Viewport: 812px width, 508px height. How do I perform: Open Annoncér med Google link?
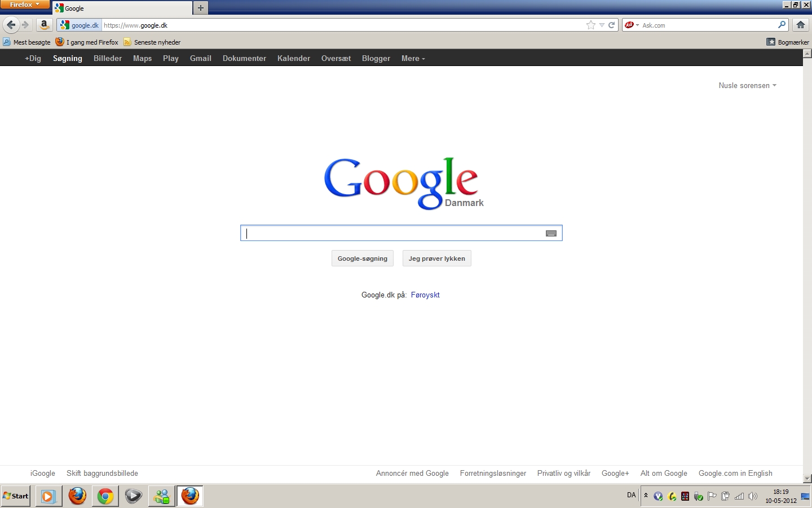coord(412,473)
